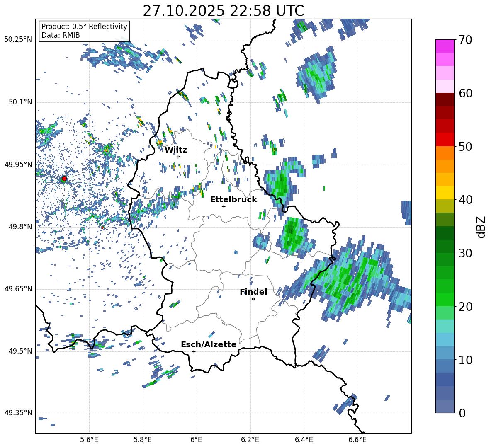Click the orange colorbar segment below 50
Screen dimensions: 491x448
click(x=445, y=153)
